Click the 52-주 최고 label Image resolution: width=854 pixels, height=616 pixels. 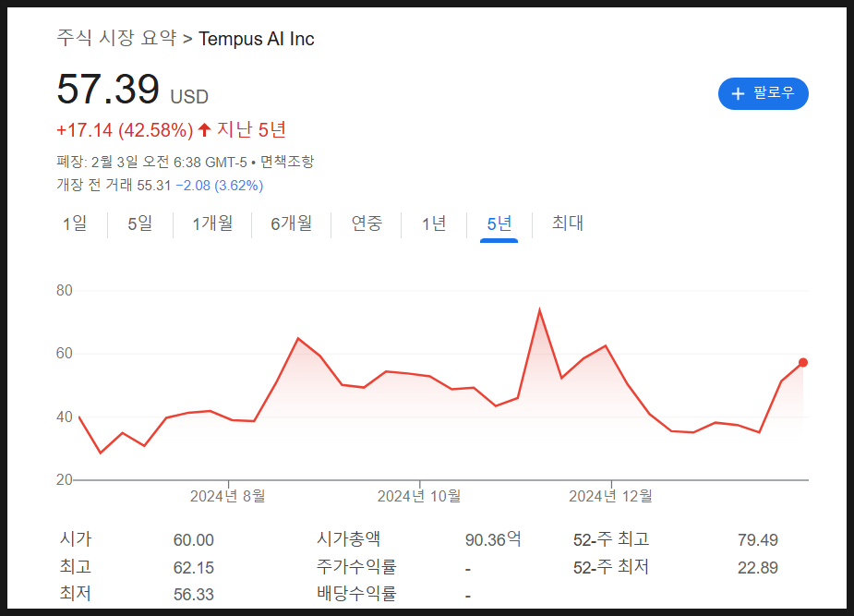tap(611, 539)
